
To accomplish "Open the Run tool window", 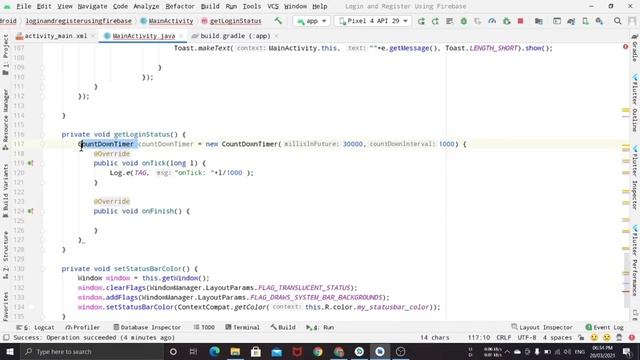I will (320, 327).
